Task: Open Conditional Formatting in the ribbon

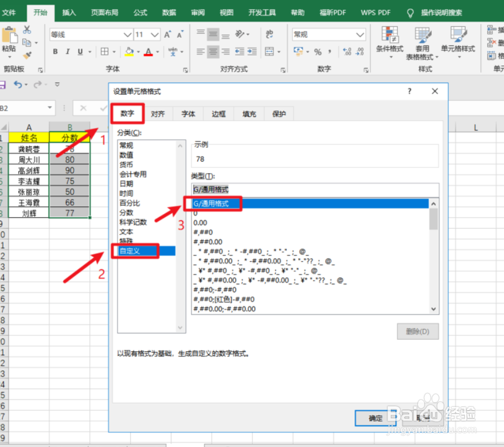Action: click(390, 40)
